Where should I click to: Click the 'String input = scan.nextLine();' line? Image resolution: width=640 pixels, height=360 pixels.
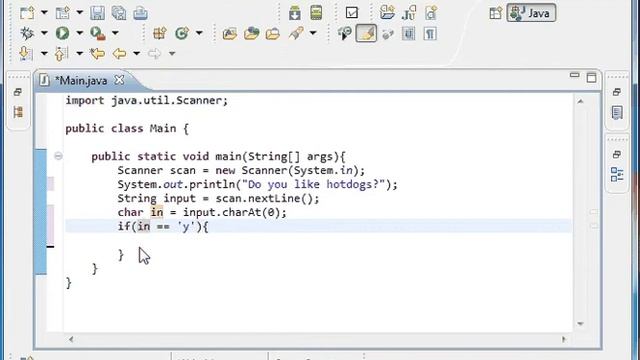click(x=218, y=198)
